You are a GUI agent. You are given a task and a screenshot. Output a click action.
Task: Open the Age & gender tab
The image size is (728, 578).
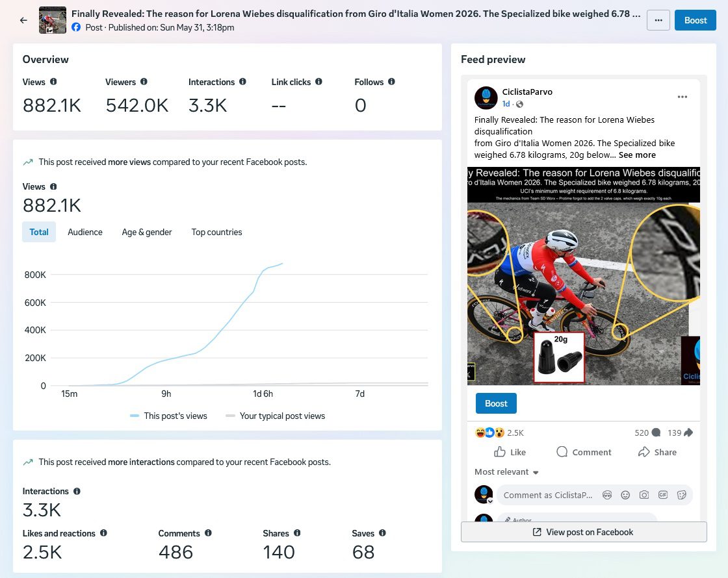(x=147, y=232)
